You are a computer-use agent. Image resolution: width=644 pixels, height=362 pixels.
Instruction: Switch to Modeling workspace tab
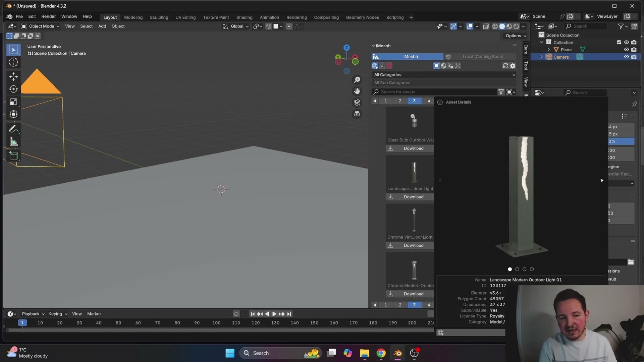click(x=133, y=17)
